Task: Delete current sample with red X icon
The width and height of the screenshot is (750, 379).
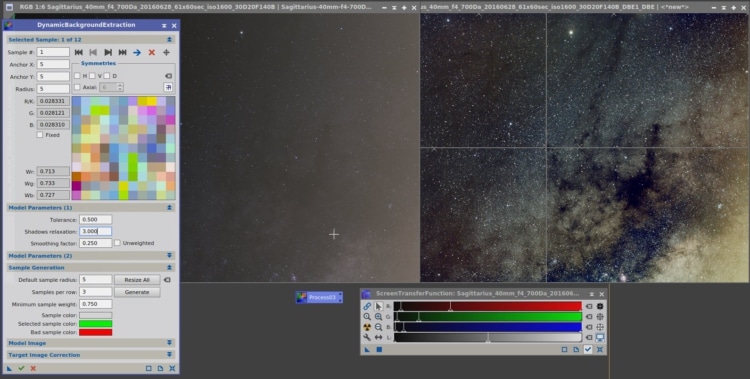Action: (152, 52)
